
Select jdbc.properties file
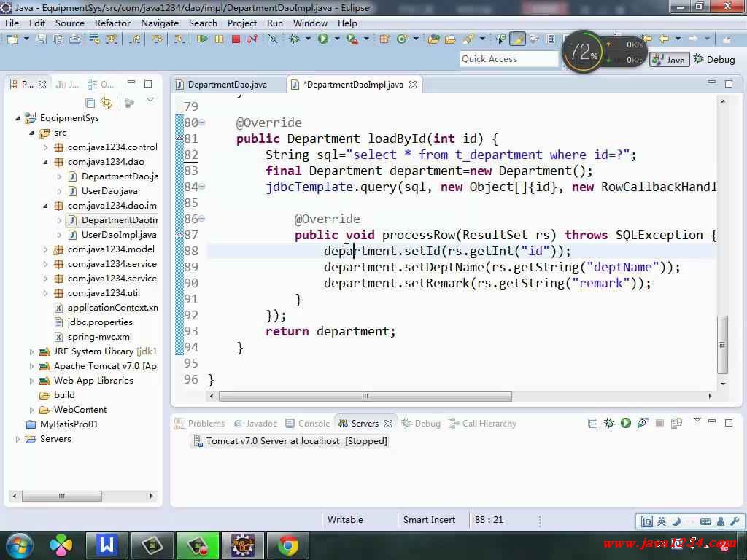pyautogui.click(x=99, y=322)
